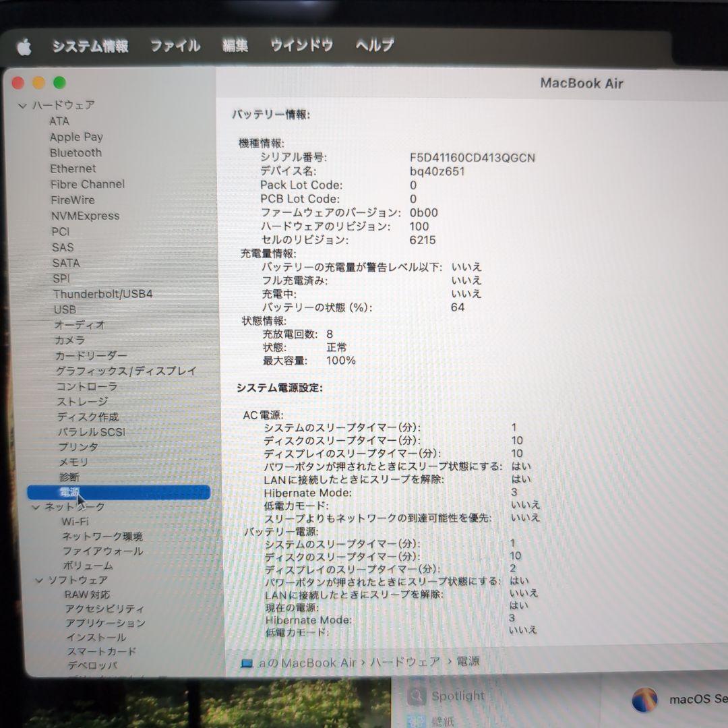
Task: Open the ヘルプ menu
Action: 373,45
